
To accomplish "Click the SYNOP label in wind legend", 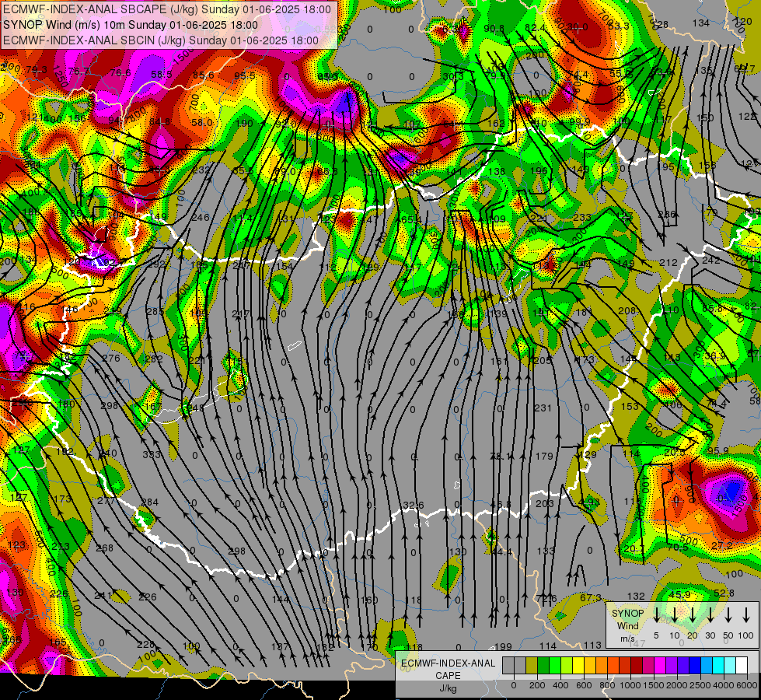I will point(627,614).
